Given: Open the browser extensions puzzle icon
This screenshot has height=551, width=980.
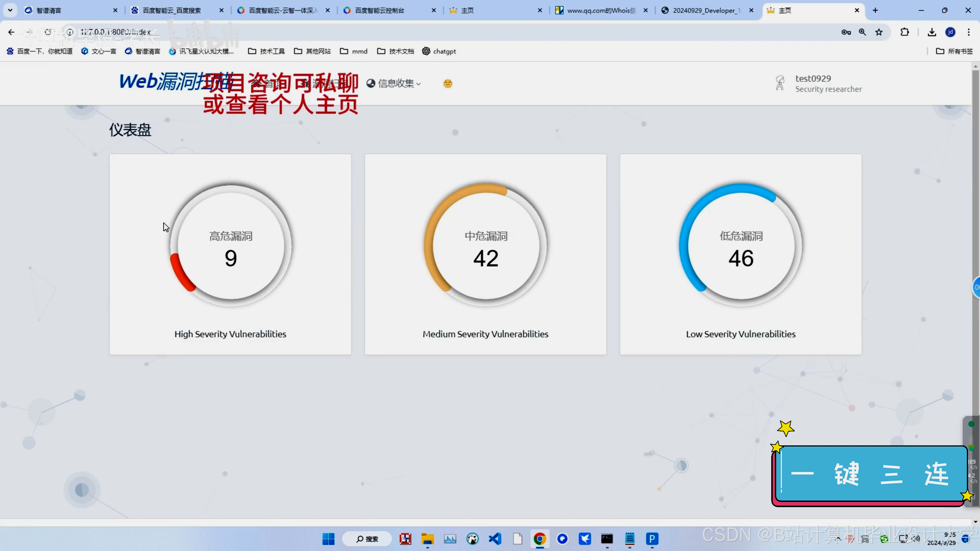Looking at the screenshot, I should tap(905, 32).
